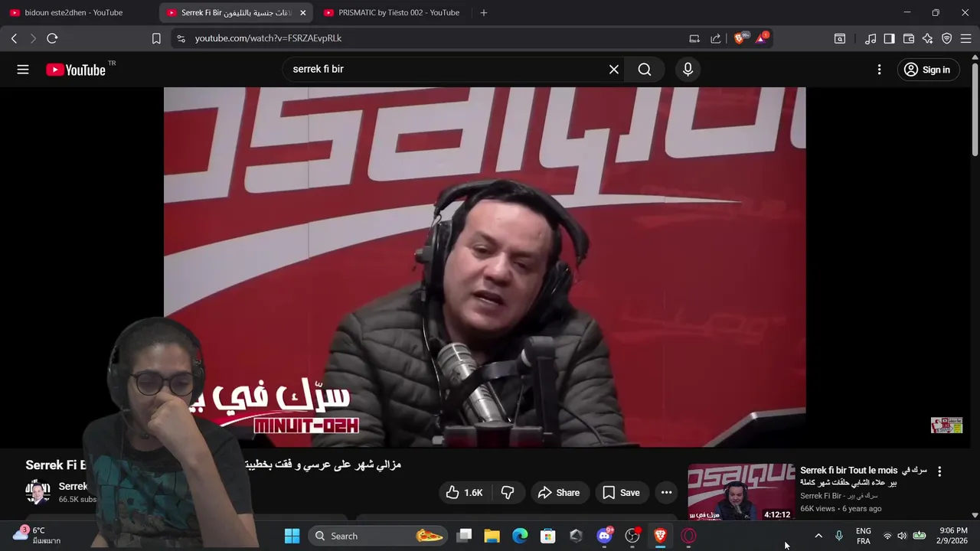Open the Opera browser taskbar icon
Viewport: 980px width, 551px height.
point(688,536)
